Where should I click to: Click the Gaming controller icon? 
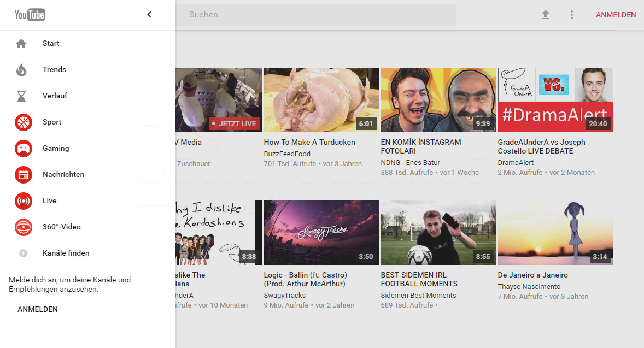pos(24,149)
